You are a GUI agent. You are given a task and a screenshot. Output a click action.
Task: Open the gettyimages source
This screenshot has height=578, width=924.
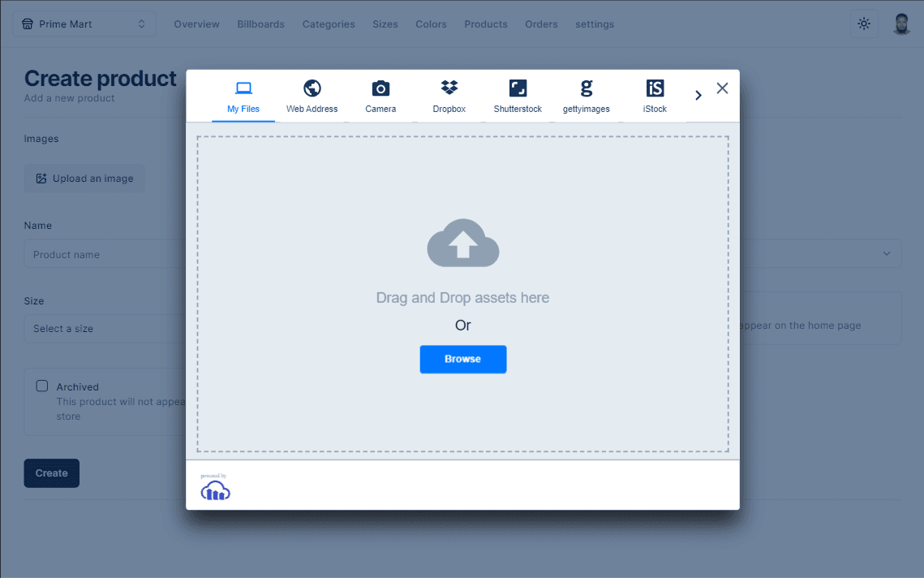click(586, 88)
